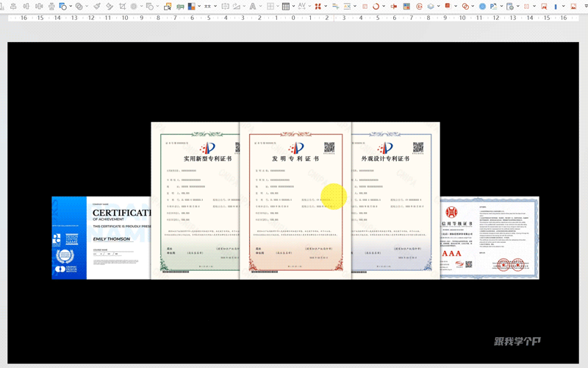
Task: Click the AX text fit icon
Action: click(347, 7)
